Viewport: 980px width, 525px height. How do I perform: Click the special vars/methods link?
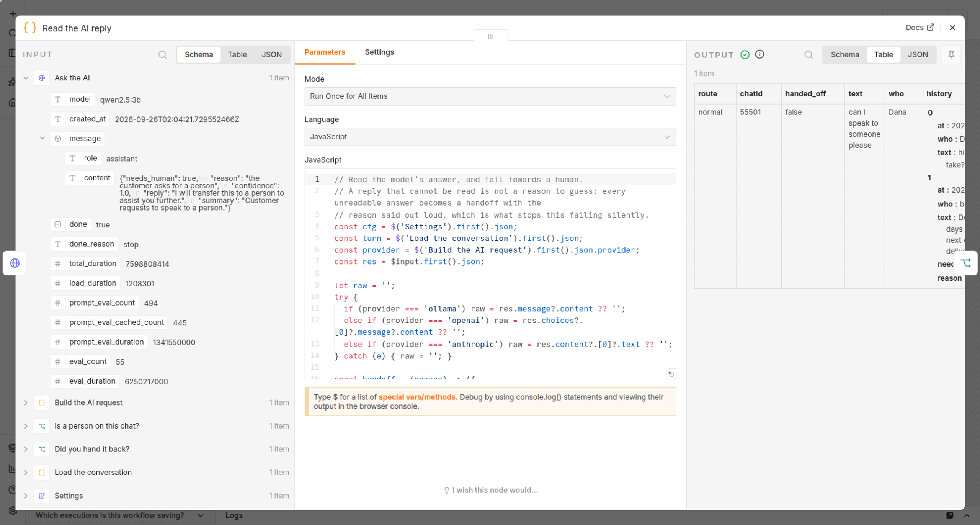click(417, 397)
